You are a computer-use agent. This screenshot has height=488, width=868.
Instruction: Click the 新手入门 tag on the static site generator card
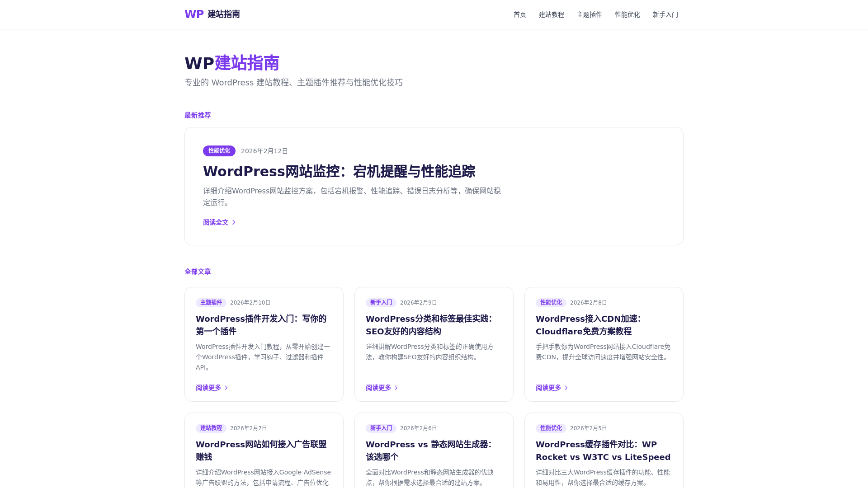tap(381, 428)
